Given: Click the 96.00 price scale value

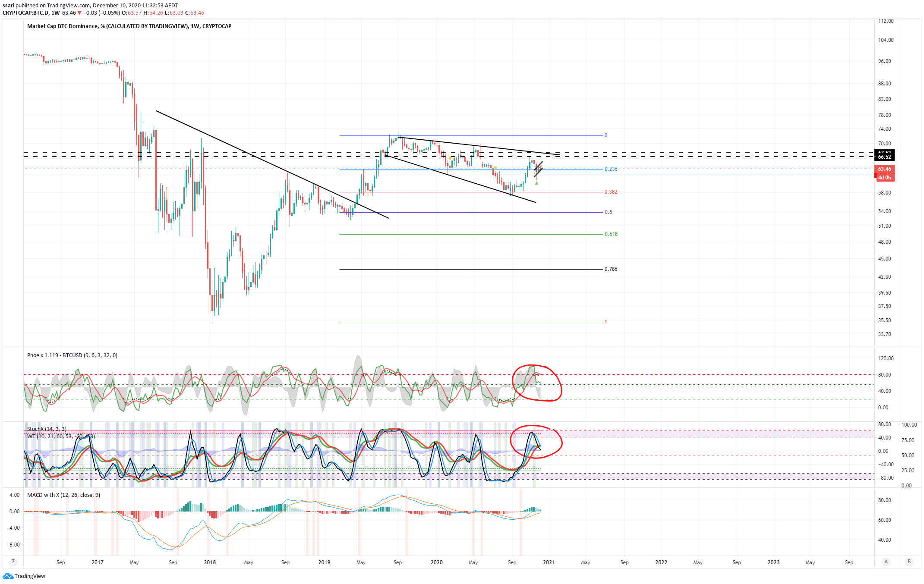Looking at the screenshot, I should point(884,61).
